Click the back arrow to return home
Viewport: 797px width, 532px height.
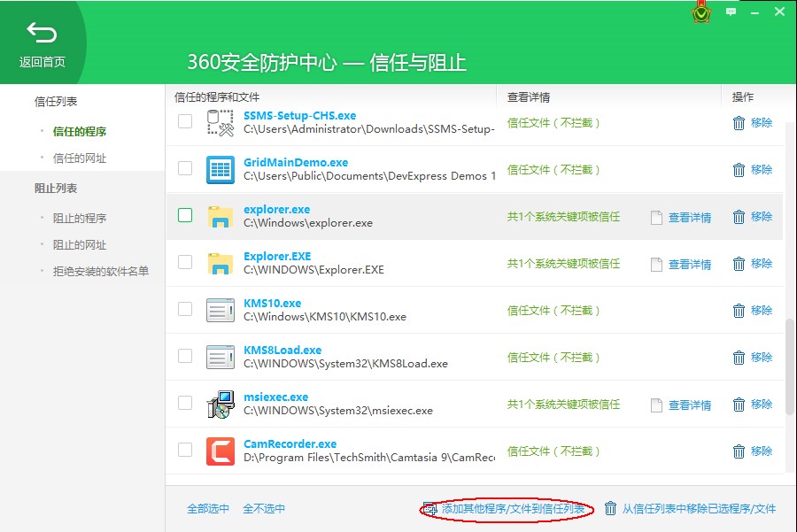[42, 33]
